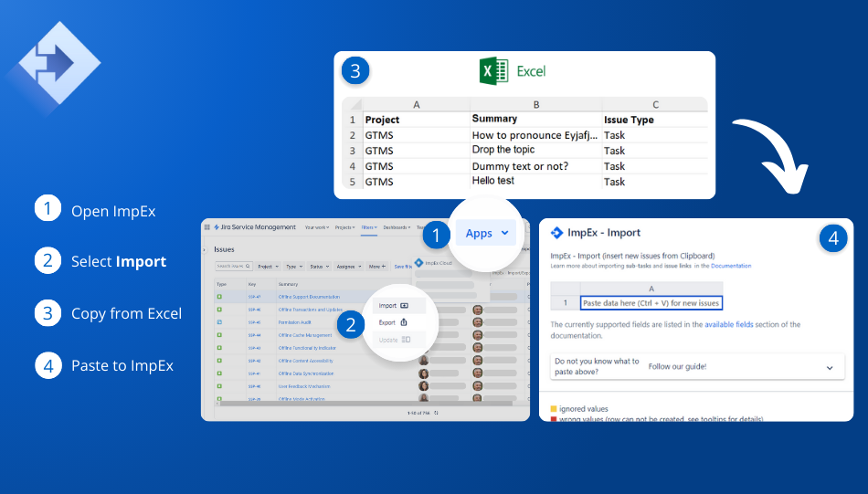This screenshot has height=494, width=868.
Task: Click the issue type icon for Offline Functionality Indicator
Action: tap(219, 348)
